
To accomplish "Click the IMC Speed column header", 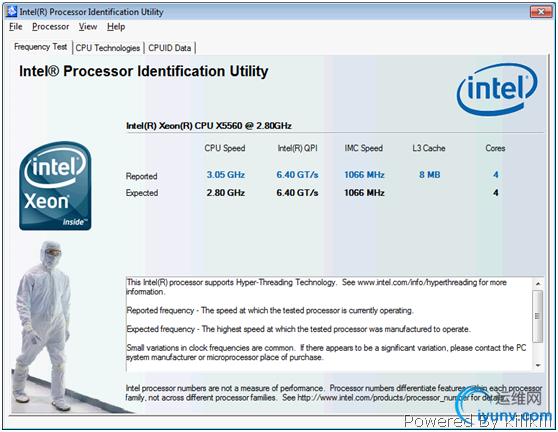I will point(363,148).
